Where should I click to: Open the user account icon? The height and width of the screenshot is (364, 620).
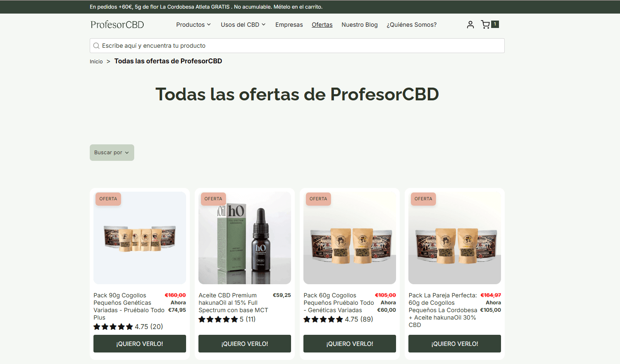tap(470, 25)
